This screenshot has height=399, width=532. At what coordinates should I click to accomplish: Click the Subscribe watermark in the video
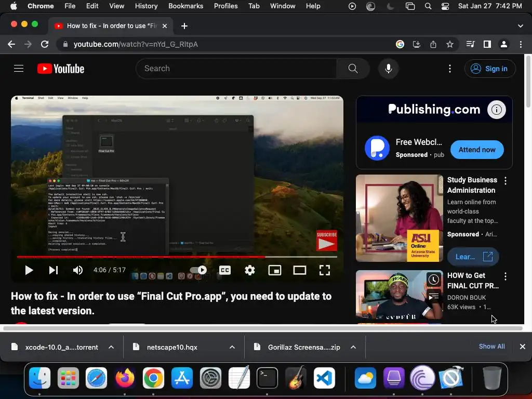click(x=327, y=241)
